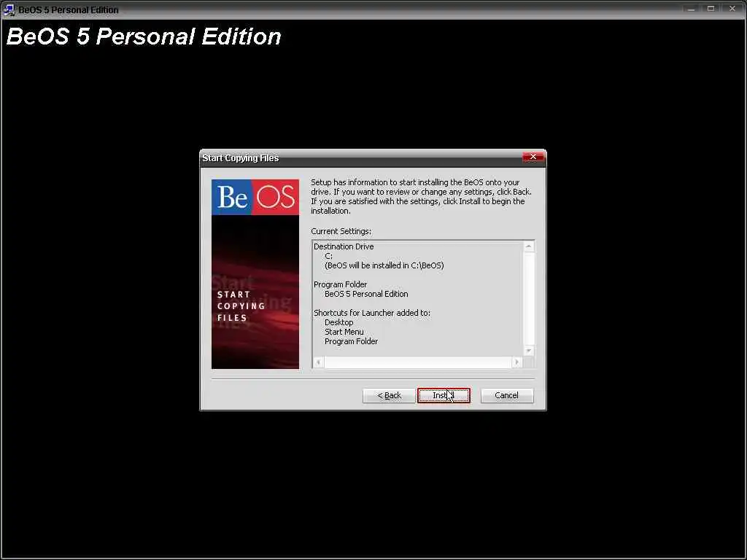
Task: Click the BeOS logo image
Action: (255, 197)
